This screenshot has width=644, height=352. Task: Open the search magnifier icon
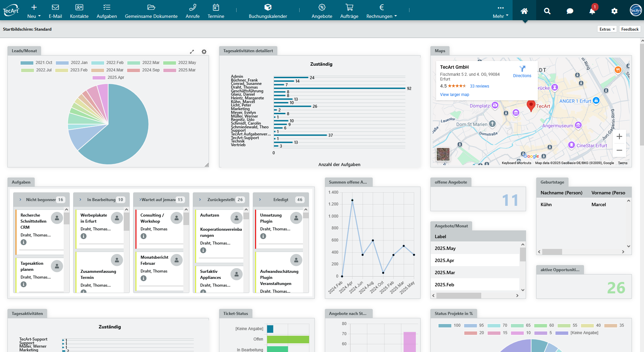tap(547, 11)
